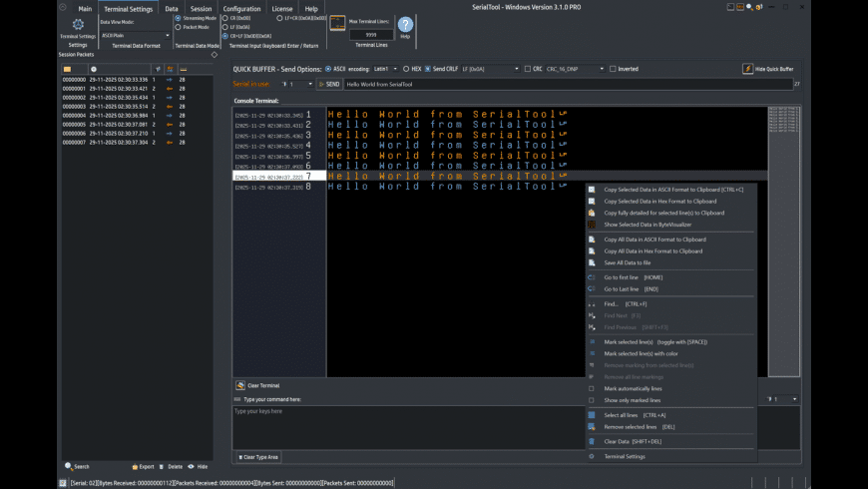Viewport: 868px width, 489px height.
Task: Select LF+CR radio option
Action: (x=279, y=18)
